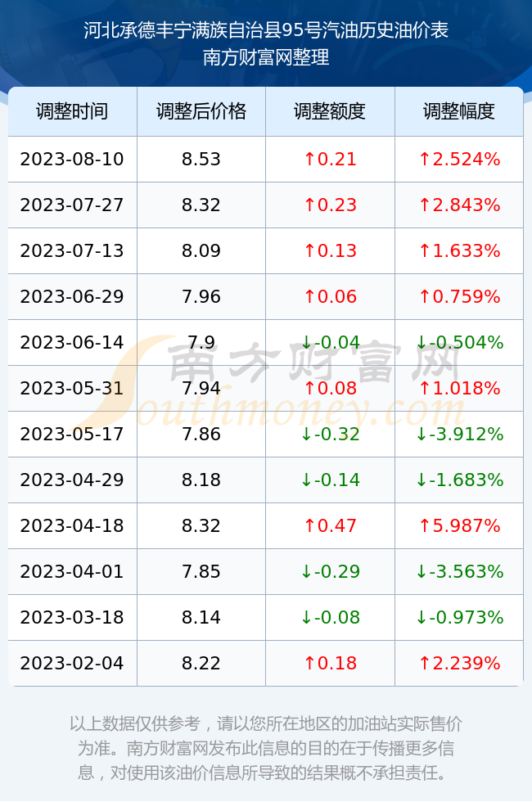Click the down arrow beside -0.29
This screenshot has height=802, width=532.
click(x=306, y=571)
